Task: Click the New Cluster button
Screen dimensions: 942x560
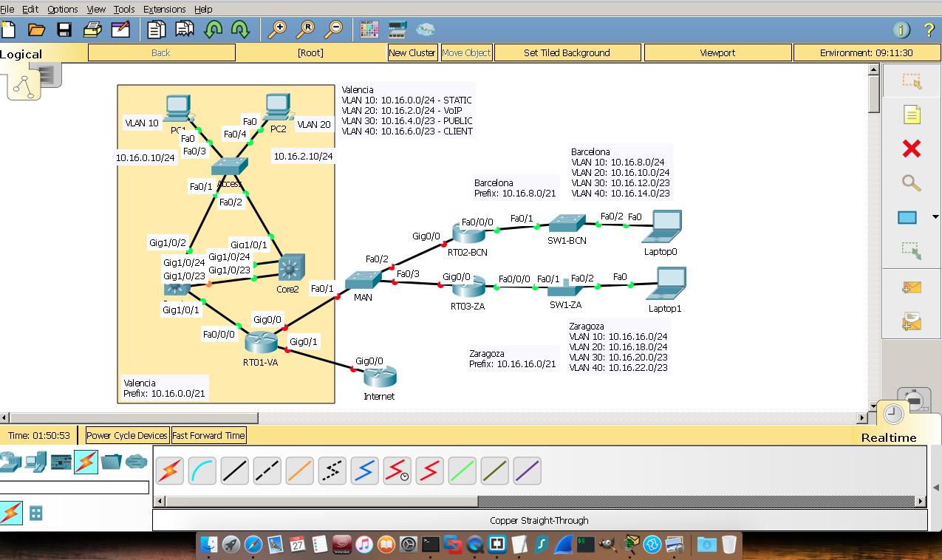Action: (x=412, y=52)
